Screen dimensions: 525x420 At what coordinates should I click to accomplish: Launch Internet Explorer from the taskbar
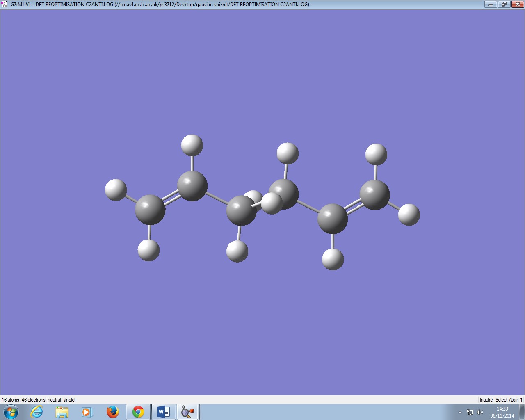(37, 412)
